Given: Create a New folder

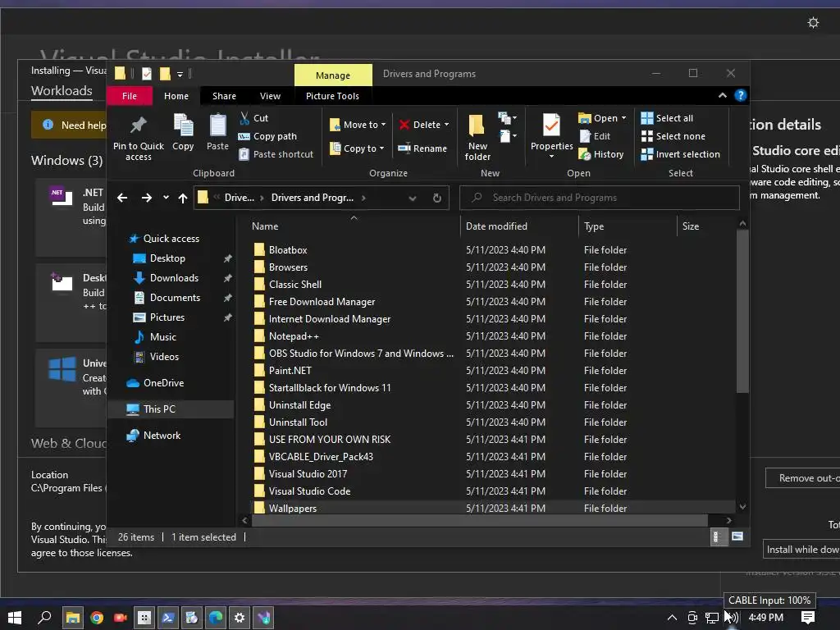Looking at the screenshot, I should pos(477,137).
